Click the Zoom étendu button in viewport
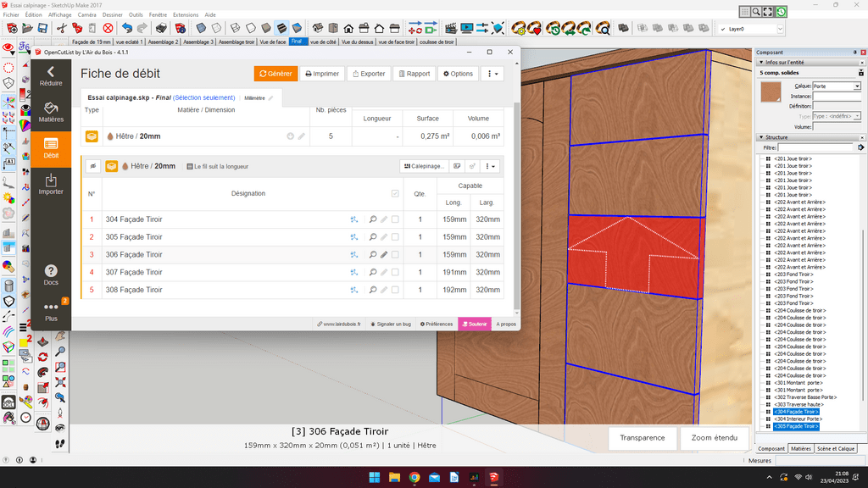868x488 pixels. coord(714,438)
